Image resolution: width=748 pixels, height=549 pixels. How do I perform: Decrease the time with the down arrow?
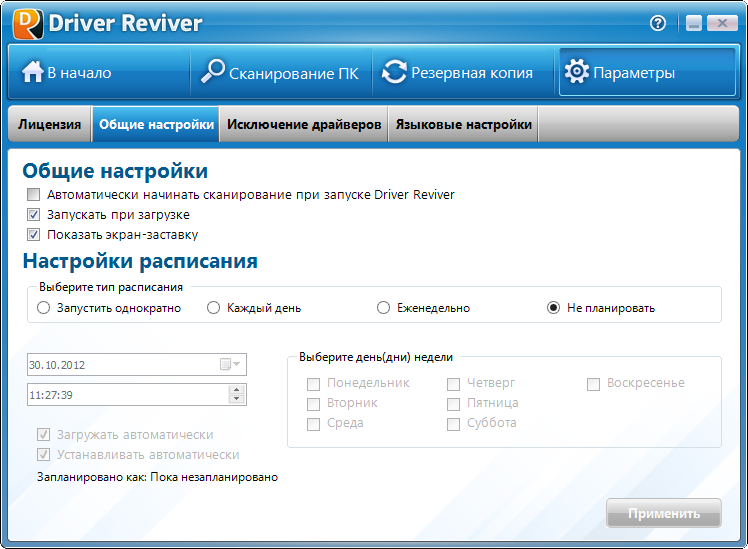click(237, 399)
